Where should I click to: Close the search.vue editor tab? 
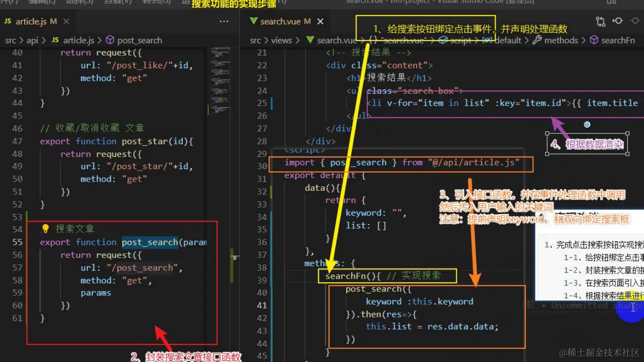point(320,22)
